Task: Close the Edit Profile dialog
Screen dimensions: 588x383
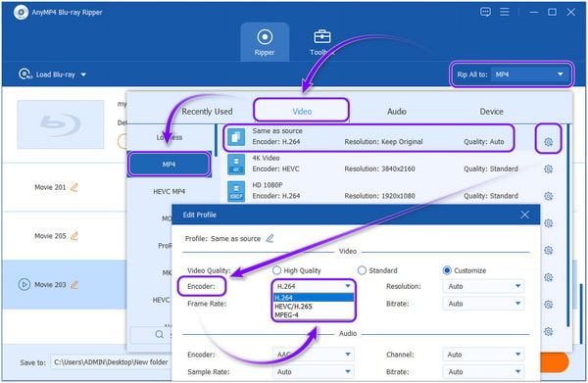Action: pyautogui.click(x=524, y=215)
